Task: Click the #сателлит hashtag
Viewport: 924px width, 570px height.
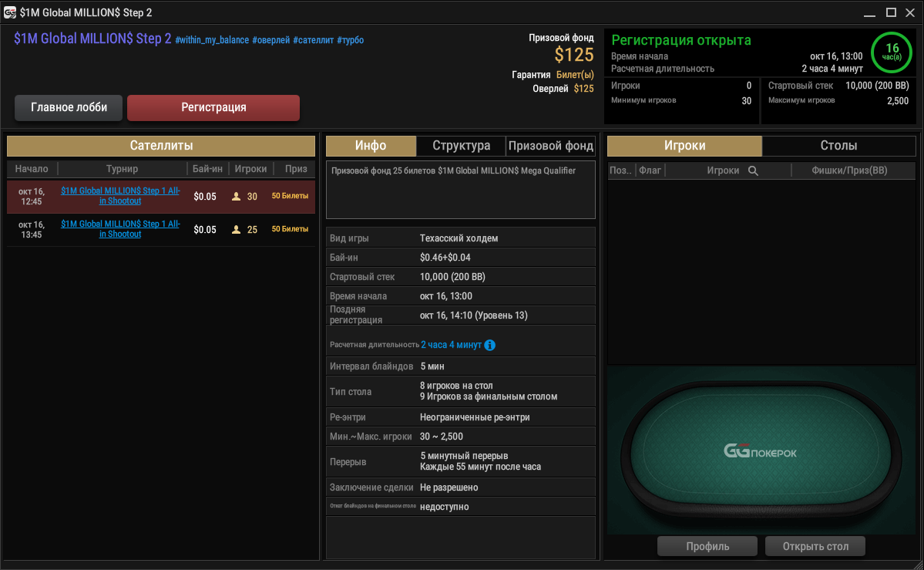Action: pyautogui.click(x=313, y=40)
